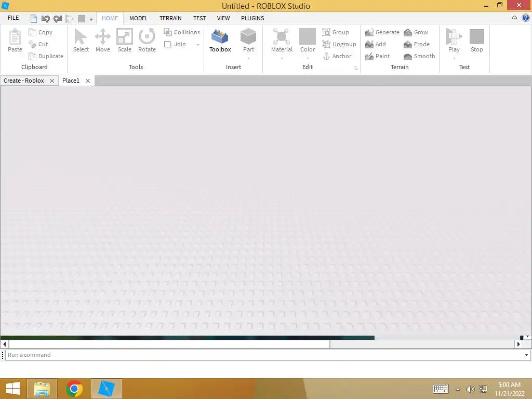Close the Create - Roblox tab
The height and width of the screenshot is (399, 532).
coord(52,81)
